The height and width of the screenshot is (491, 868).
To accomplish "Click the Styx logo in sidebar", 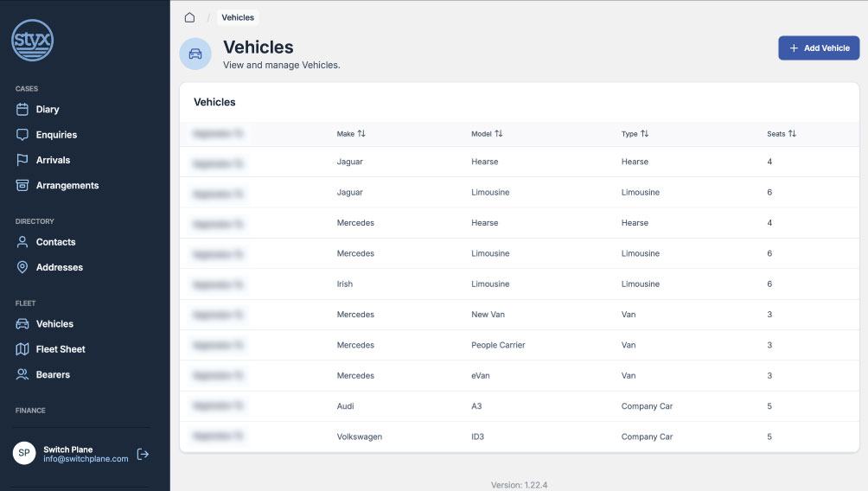I will 33,41.
